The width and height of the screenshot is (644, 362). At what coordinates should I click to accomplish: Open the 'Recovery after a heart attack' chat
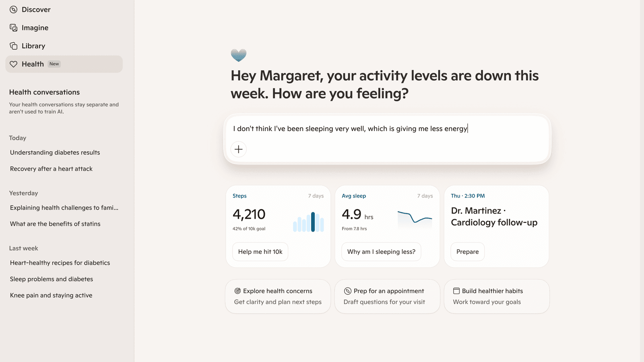[x=51, y=169]
